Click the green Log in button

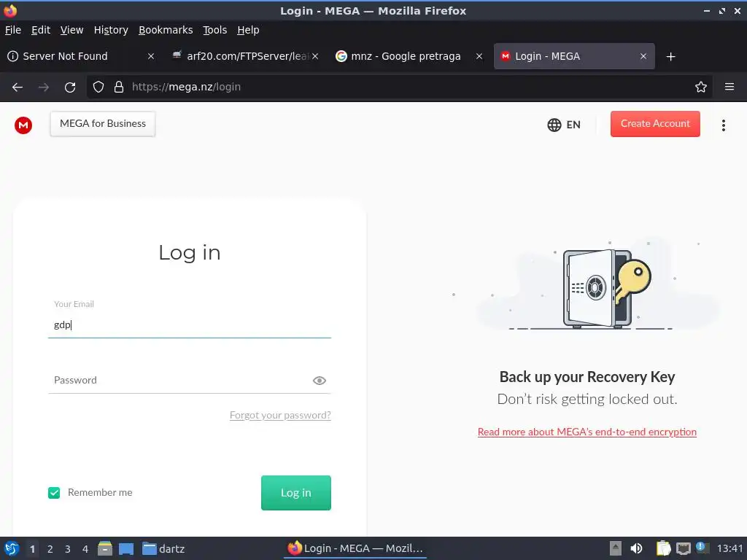pos(296,493)
